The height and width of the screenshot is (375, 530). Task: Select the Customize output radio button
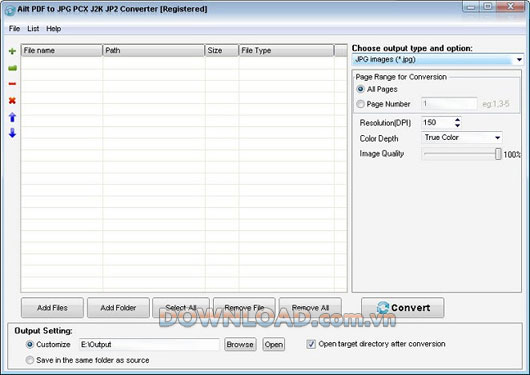click(30, 344)
